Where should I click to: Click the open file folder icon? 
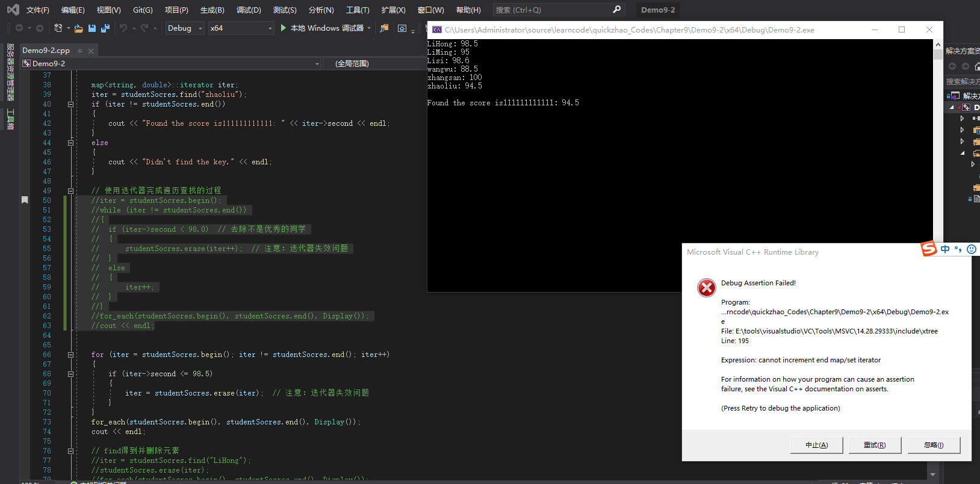pos(78,28)
